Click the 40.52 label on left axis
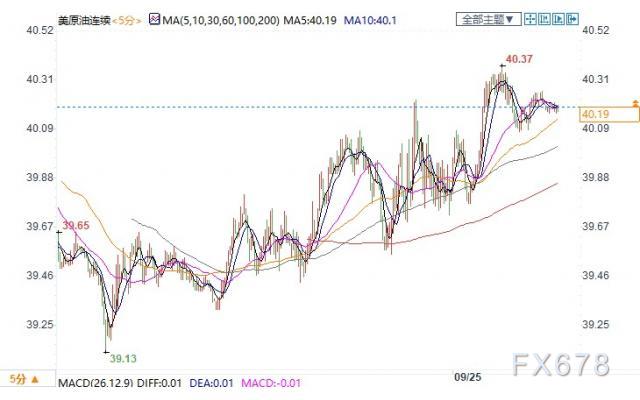 click(x=40, y=30)
